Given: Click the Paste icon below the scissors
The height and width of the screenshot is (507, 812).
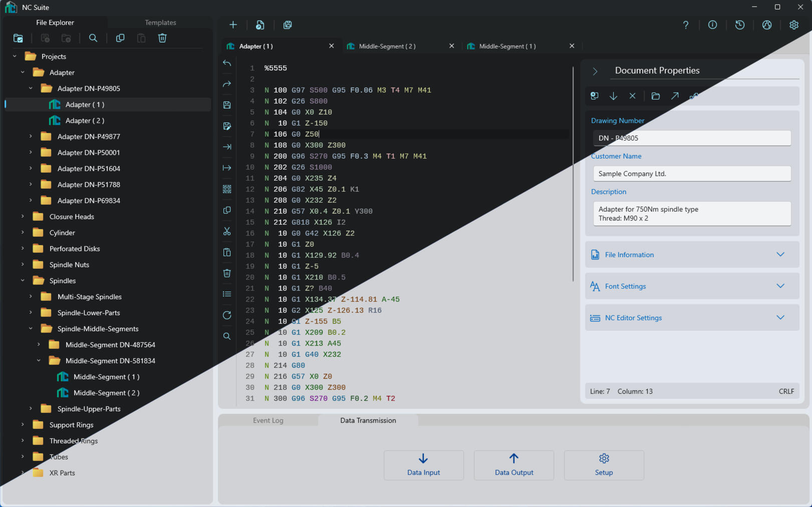Looking at the screenshot, I should (x=227, y=252).
